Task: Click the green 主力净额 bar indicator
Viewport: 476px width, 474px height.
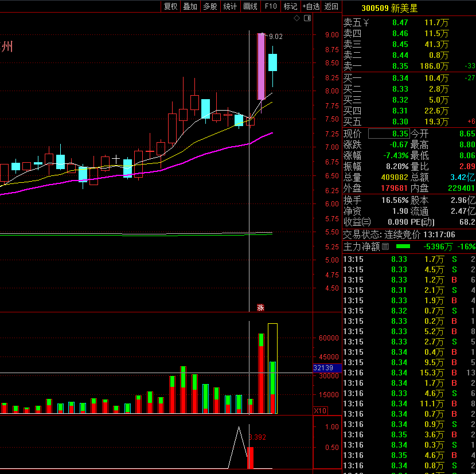Action: pyautogui.click(x=403, y=246)
